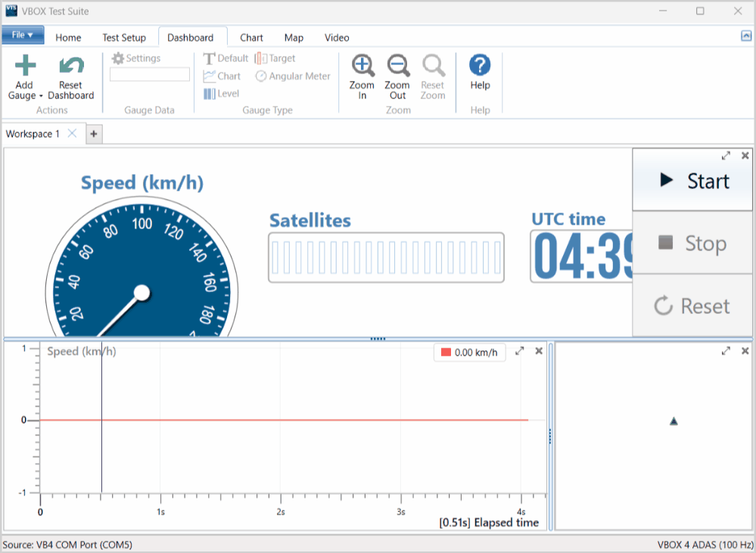Close the speed chart panel

coord(539,351)
